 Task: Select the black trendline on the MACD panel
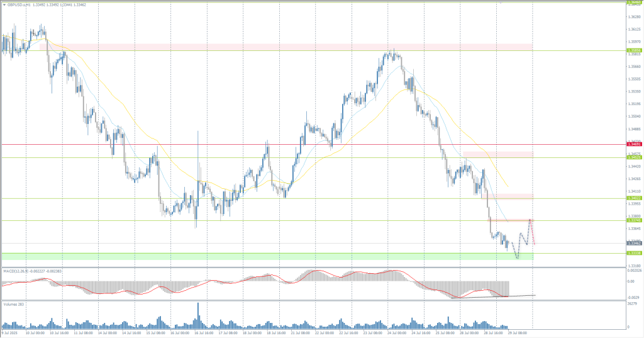tap(497, 296)
